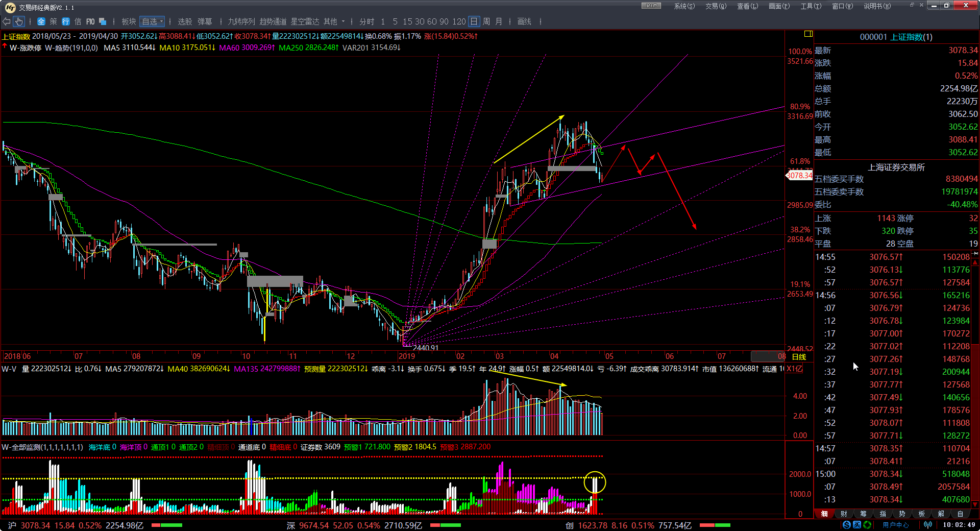Click the VIP button
Viewport: 980px width, 531px height.
click(651, 6)
